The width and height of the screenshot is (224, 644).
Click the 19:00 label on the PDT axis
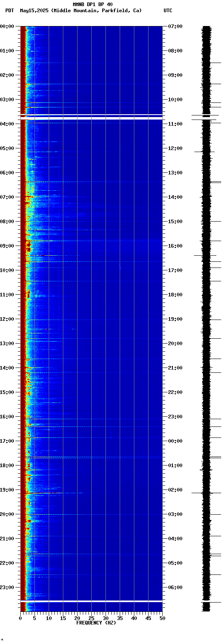[x=7, y=490]
